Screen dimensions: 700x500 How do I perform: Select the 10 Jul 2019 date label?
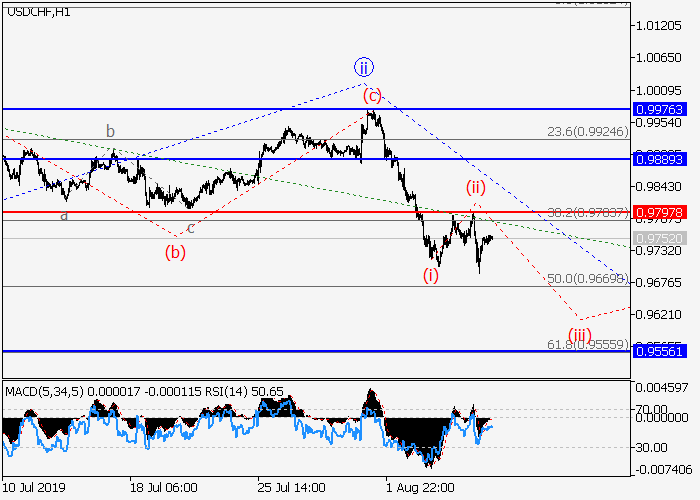(36, 486)
